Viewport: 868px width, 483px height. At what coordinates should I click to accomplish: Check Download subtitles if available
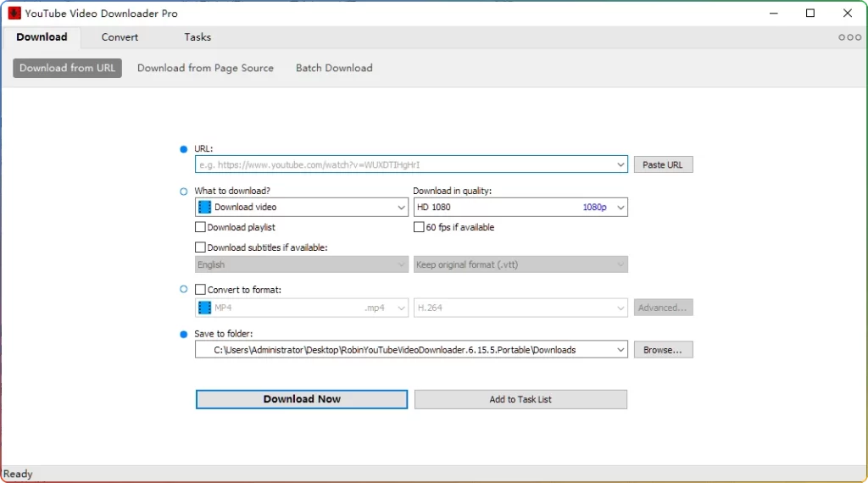click(200, 247)
